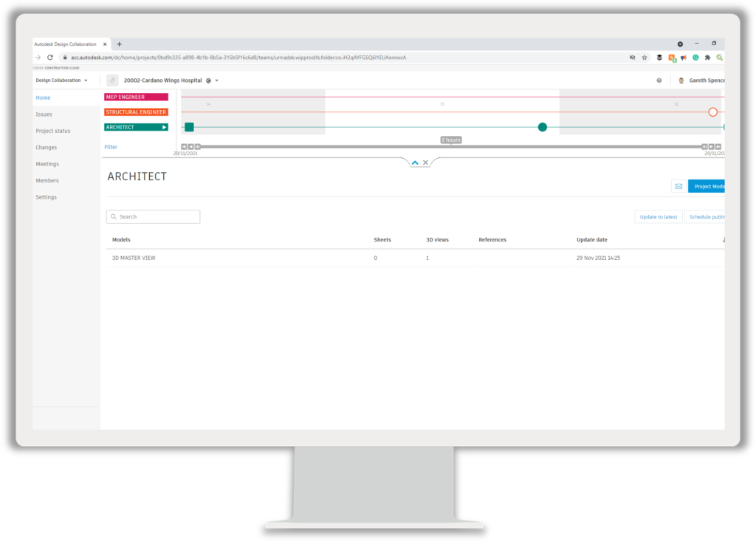
Task: Open the Project Model button
Action: [x=707, y=186]
